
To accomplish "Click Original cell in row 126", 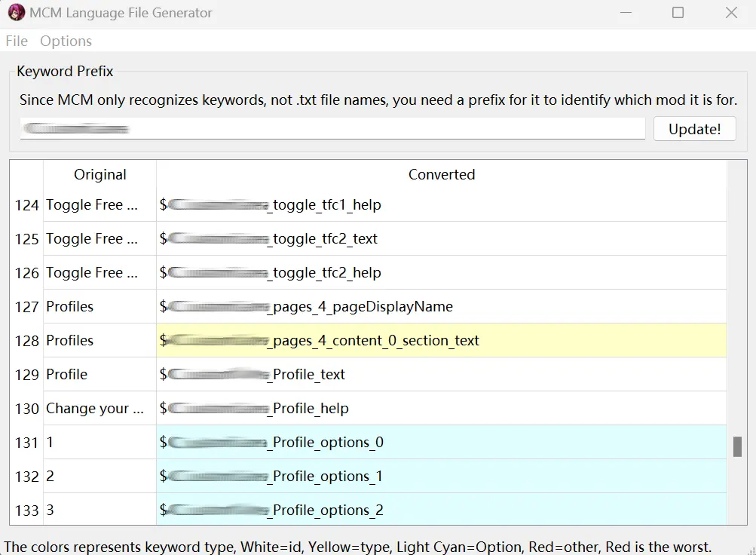I will tap(99, 273).
